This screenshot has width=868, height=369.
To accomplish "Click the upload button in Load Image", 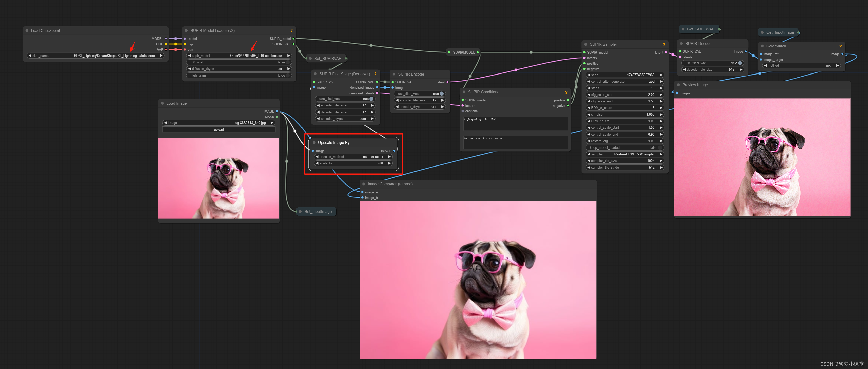I will coord(219,130).
